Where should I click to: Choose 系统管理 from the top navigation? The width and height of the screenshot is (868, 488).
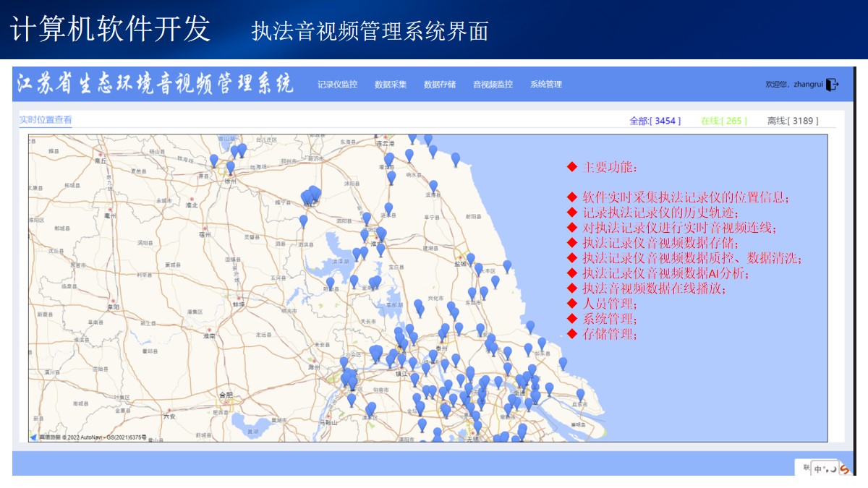point(545,85)
